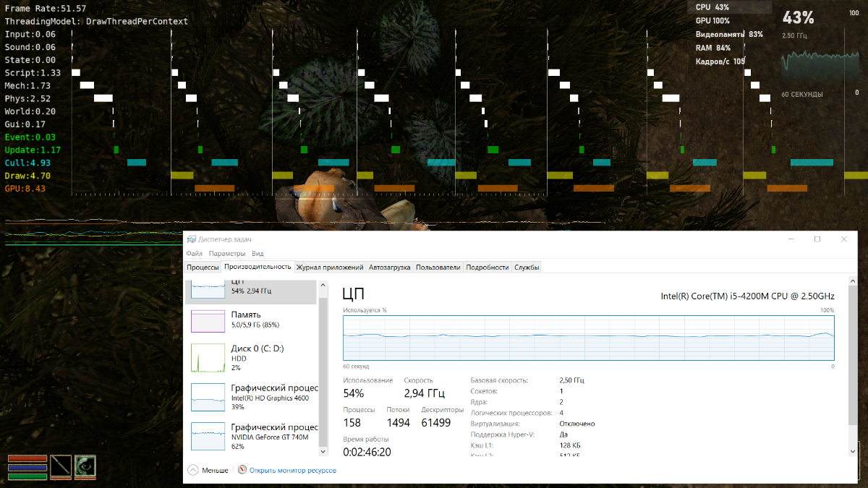Open the Журнал приложений tab
The image size is (868, 488).
(x=330, y=267)
